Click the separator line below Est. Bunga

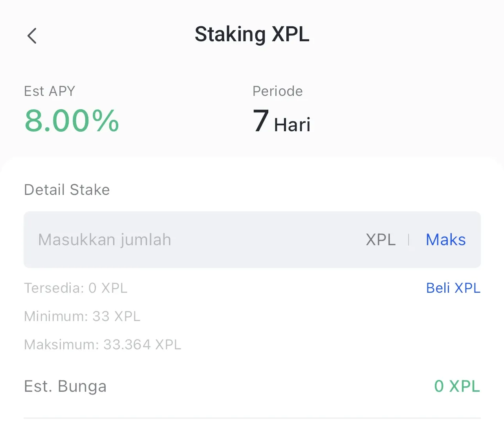[252, 418]
